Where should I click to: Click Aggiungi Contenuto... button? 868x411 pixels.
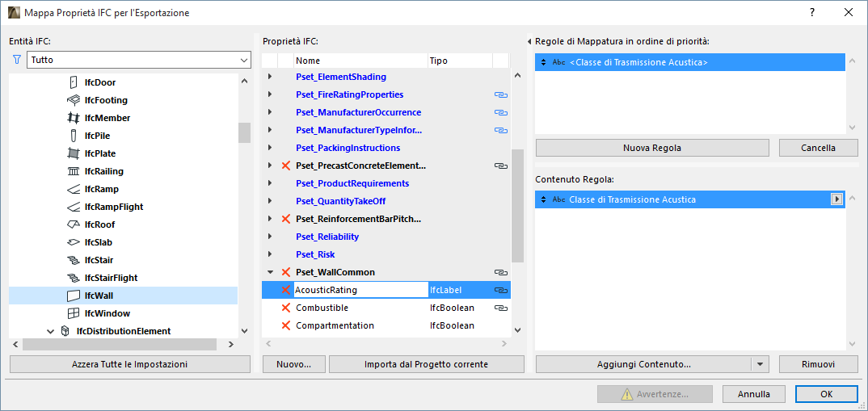[644, 364]
